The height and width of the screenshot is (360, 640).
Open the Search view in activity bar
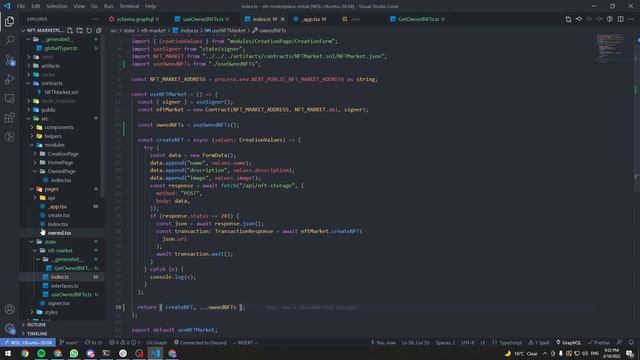[9, 40]
